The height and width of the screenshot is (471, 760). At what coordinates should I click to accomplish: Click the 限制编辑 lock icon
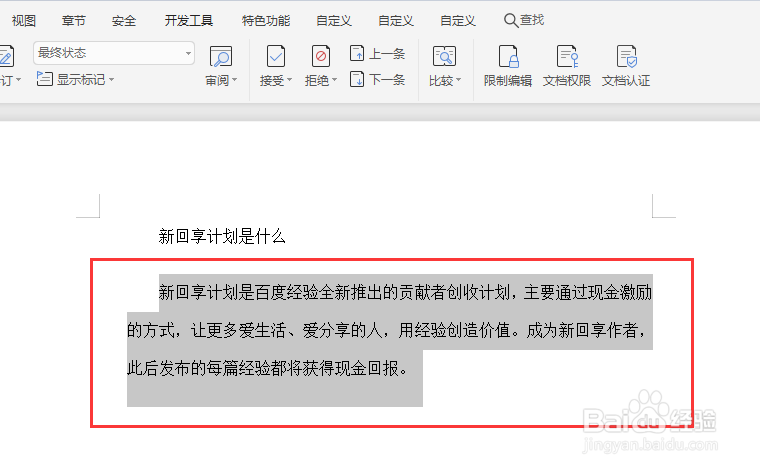click(508, 56)
